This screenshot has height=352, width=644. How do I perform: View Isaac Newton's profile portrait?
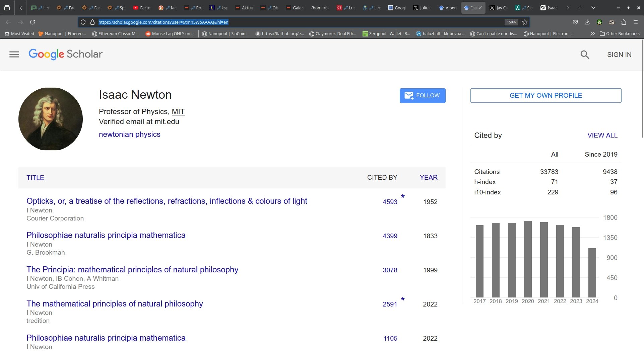(x=51, y=119)
